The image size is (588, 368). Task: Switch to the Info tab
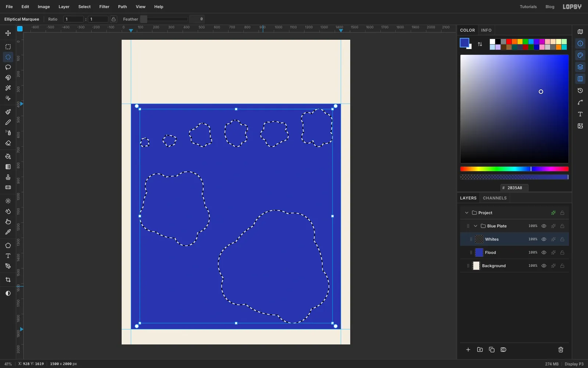pyautogui.click(x=486, y=30)
